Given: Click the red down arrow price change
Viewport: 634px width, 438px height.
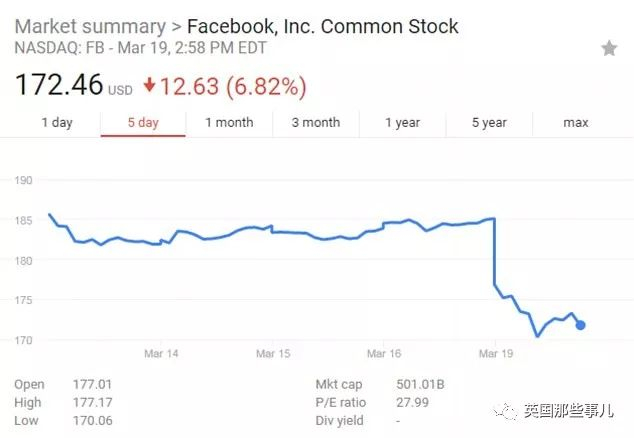Looking at the screenshot, I should point(150,85).
